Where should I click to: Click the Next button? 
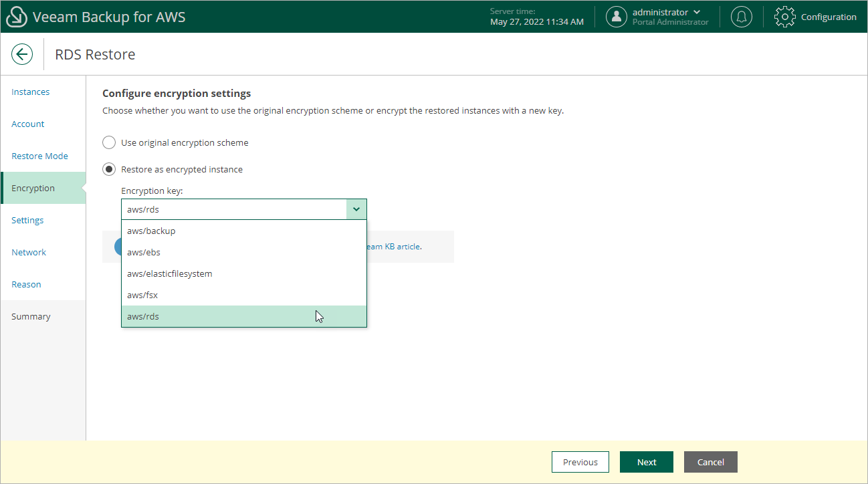647,462
